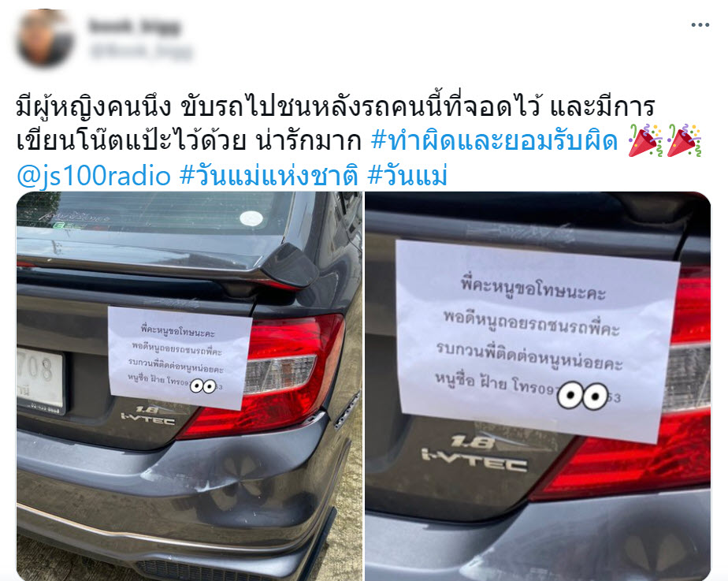The width and height of the screenshot is (728, 581).
Task: Click the tweet text line starting with มีผู้หญิงคนนึง
Action: tap(335, 106)
